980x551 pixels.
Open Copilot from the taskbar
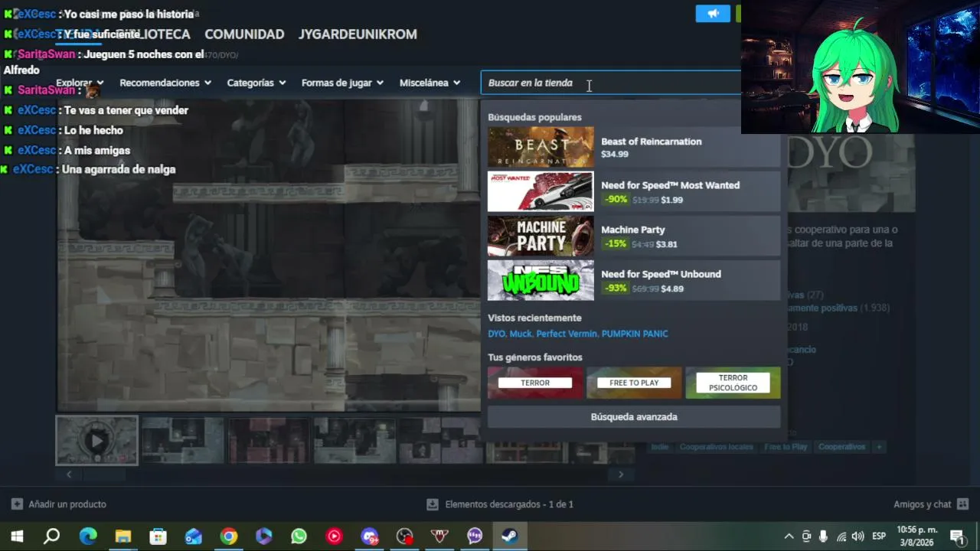pyautogui.click(x=264, y=536)
